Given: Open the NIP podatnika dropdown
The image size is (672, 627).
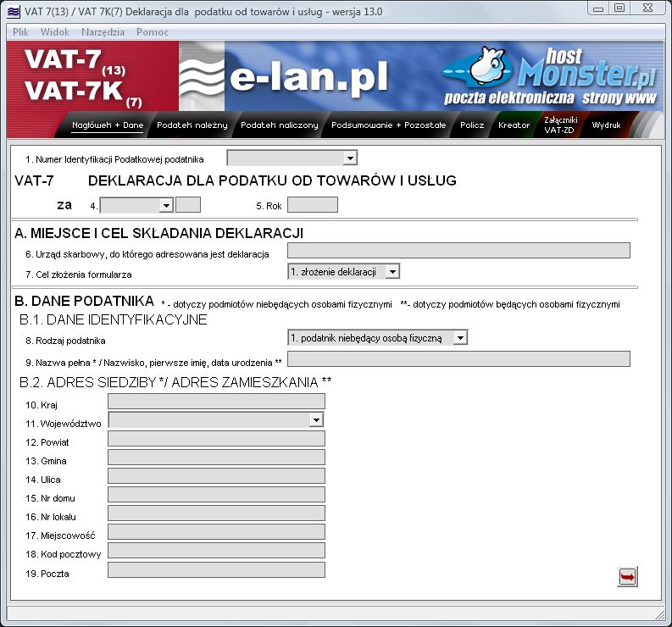Looking at the screenshot, I should point(349,158).
